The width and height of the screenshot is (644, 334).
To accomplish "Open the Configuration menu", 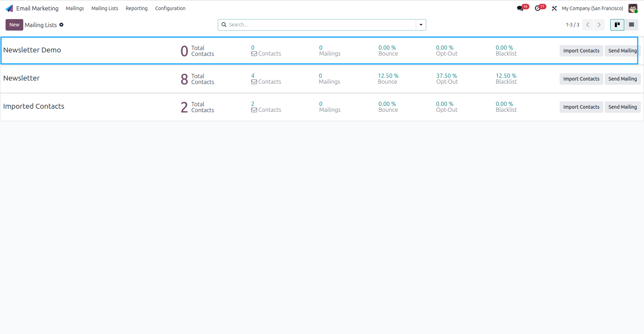I will [x=170, y=8].
